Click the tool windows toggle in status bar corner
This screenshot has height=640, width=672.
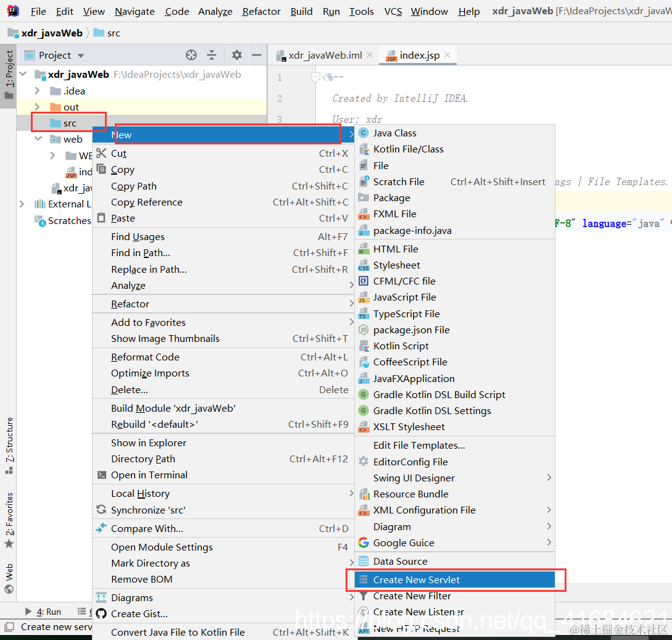[9, 626]
